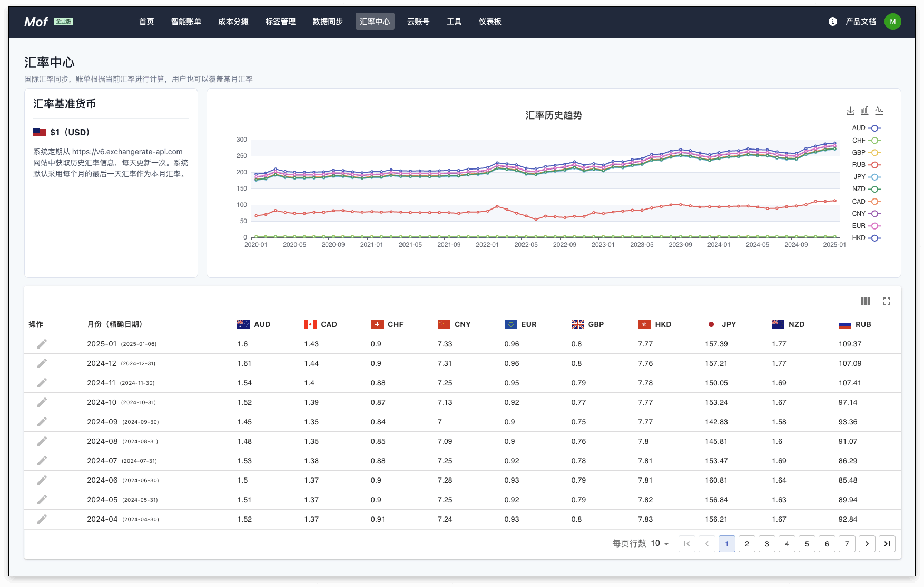Screen dimensions: 924x587
Task: Open the 云账号 nav item
Action: coord(418,22)
